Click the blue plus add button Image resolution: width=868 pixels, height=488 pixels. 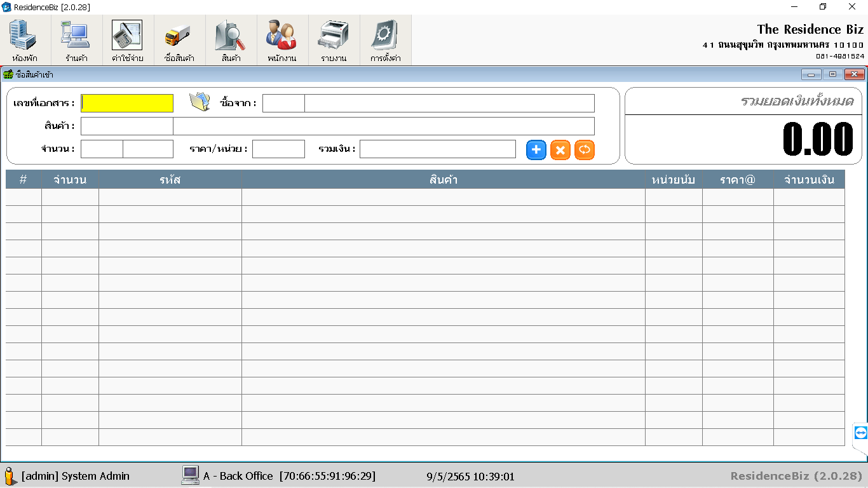click(x=536, y=150)
